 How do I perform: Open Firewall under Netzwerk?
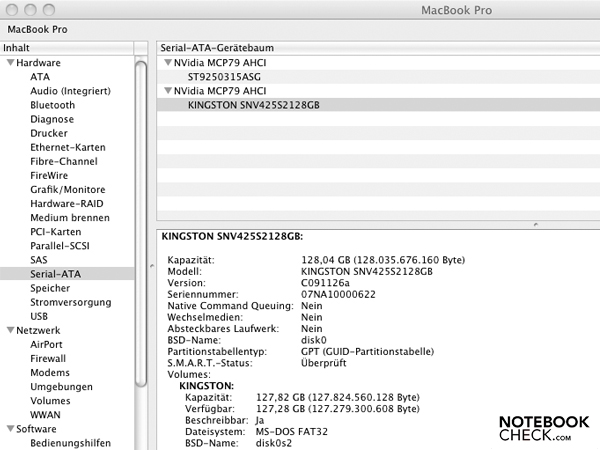click(48, 359)
